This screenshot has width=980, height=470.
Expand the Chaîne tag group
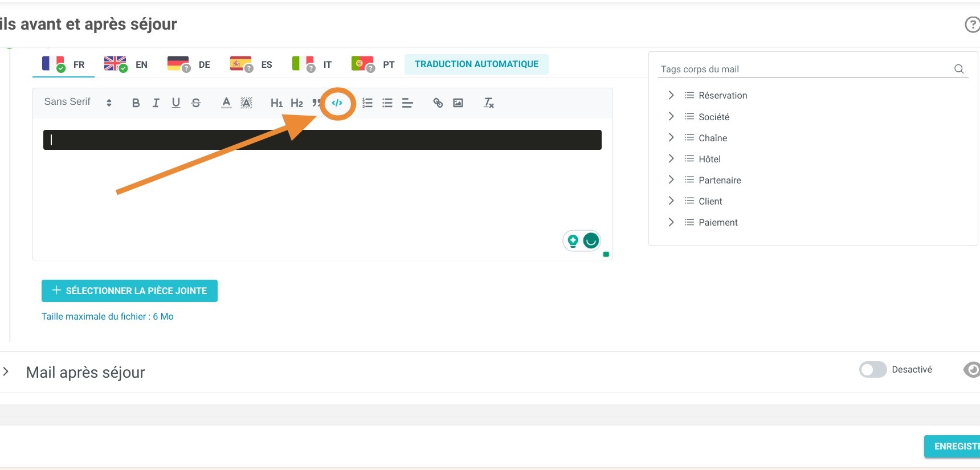671,137
